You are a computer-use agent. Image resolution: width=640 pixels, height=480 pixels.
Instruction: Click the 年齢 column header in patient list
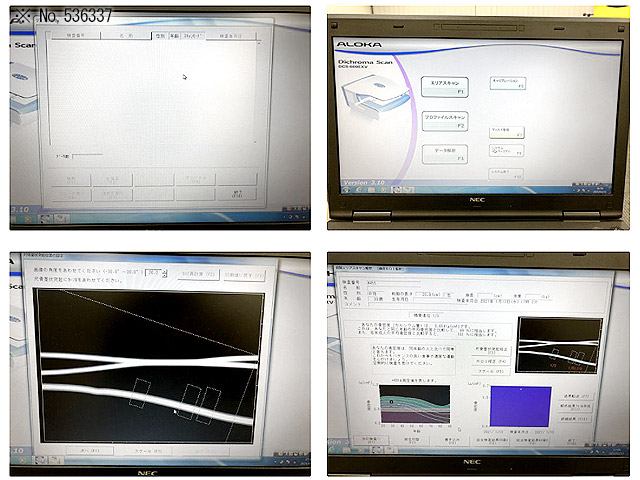tap(173, 37)
